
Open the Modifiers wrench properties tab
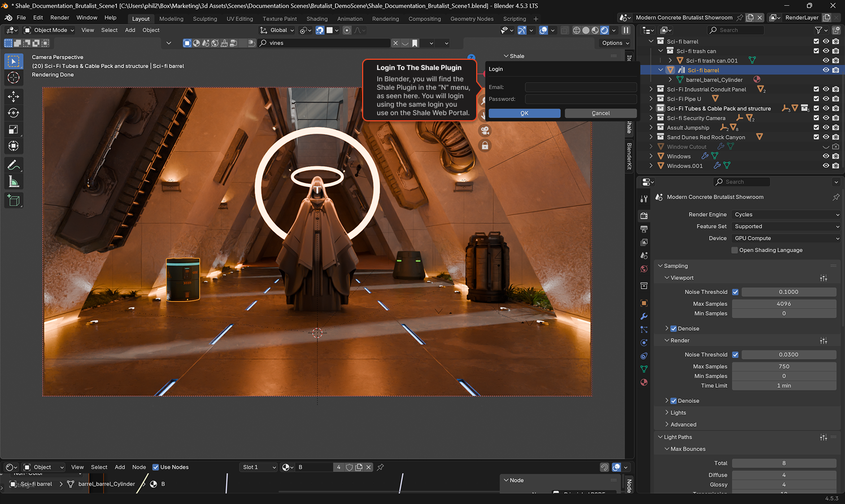click(x=644, y=316)
